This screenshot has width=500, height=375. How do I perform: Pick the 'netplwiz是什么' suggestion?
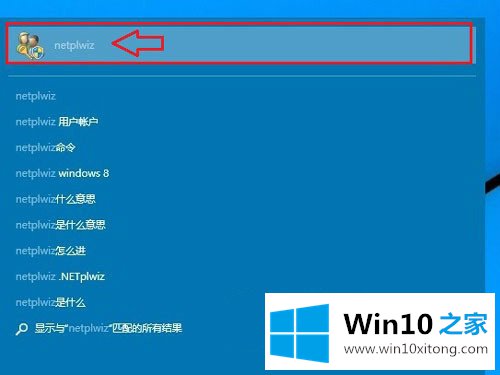(x=51, y=302)
